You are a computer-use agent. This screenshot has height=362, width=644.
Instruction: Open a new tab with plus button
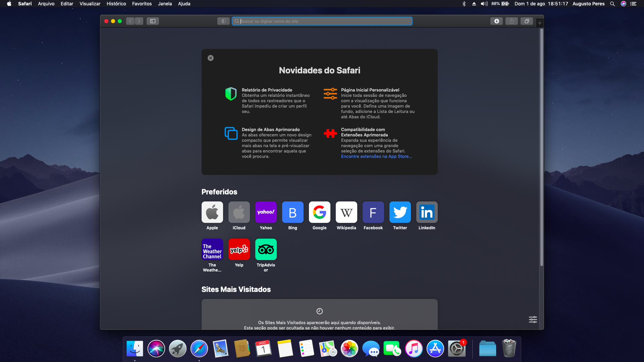(540, 23)
